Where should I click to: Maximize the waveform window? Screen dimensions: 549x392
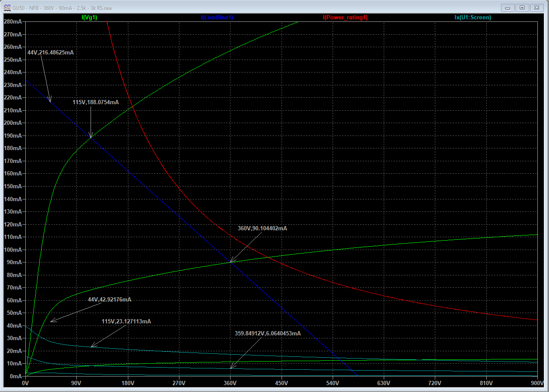coord(522,8)
